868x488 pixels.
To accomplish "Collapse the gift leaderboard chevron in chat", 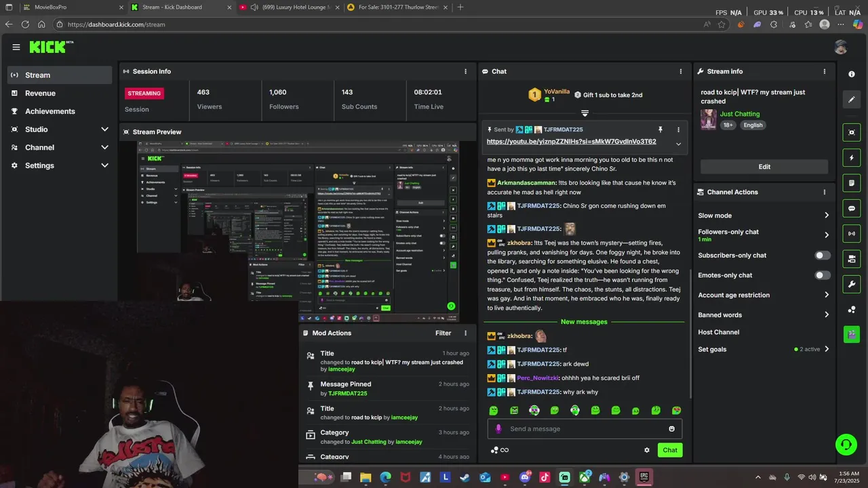I will click(585, 113).
